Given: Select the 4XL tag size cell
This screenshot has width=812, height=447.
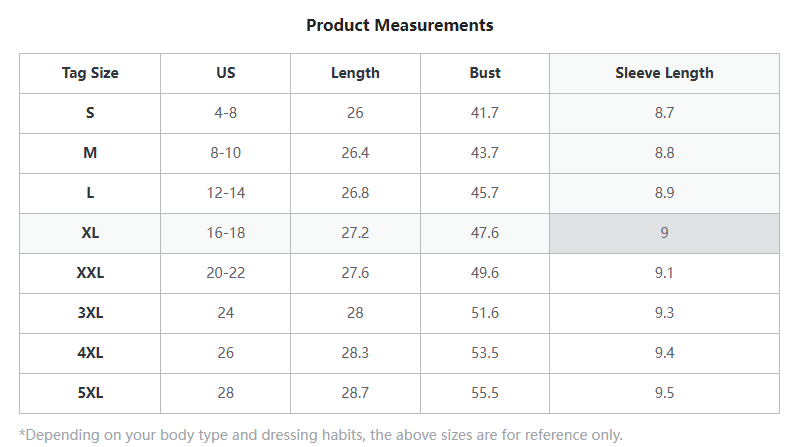Looking at the screenshot, I should (90, 353).
